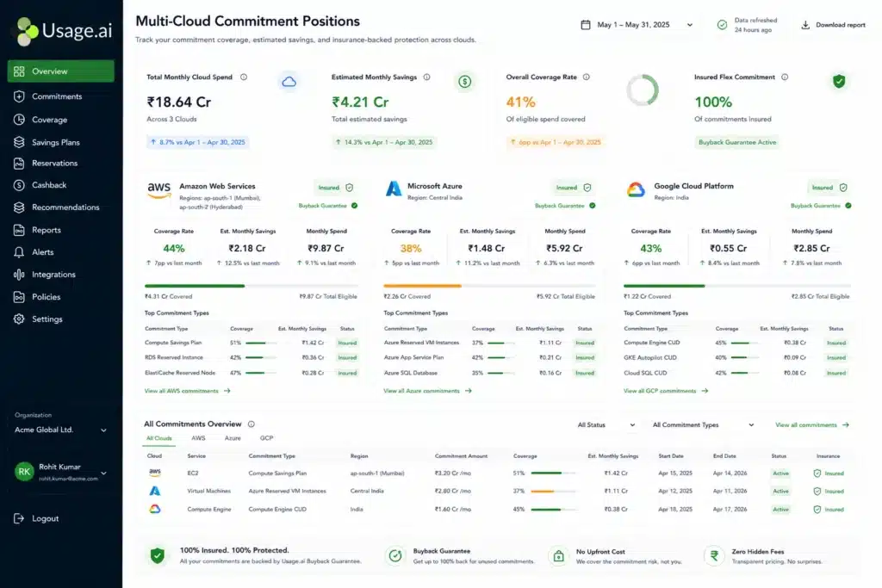Image resolution: width=882 pixels, height=588 pixels.
Task: Open the Cashback section
Action: coord(49,185)
